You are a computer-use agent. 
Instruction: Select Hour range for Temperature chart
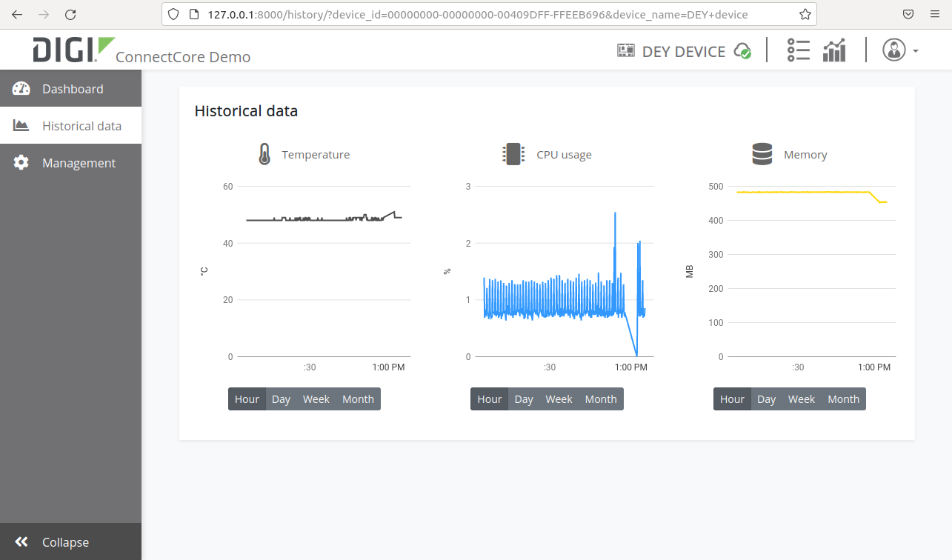pos(247,399)
